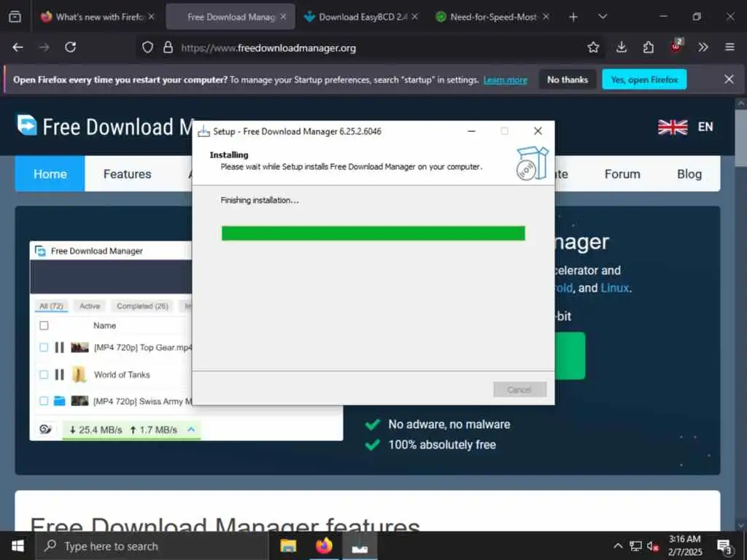Screen dimensions: 747x560
Task: Open the extensions puzzle icon
Action: 649,47
